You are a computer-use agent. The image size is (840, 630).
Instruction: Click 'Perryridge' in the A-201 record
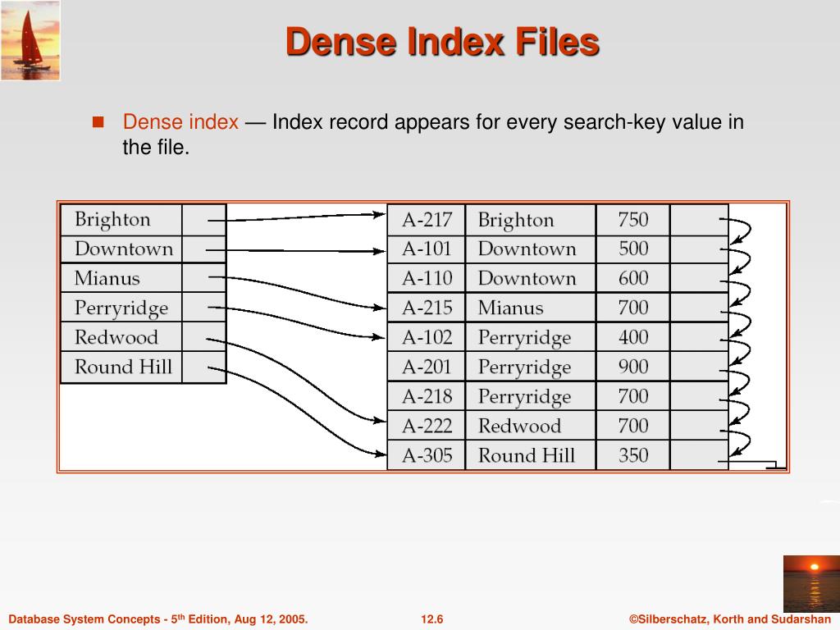click(524, 368)
